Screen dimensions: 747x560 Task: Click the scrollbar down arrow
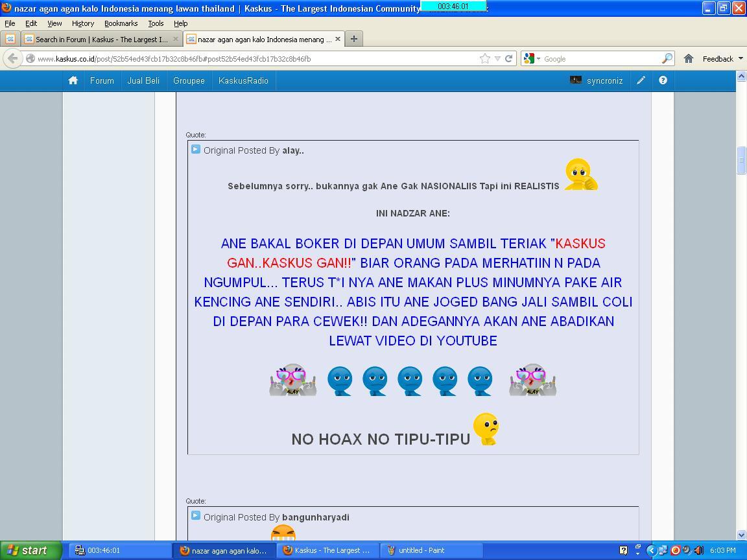point(741,535)
